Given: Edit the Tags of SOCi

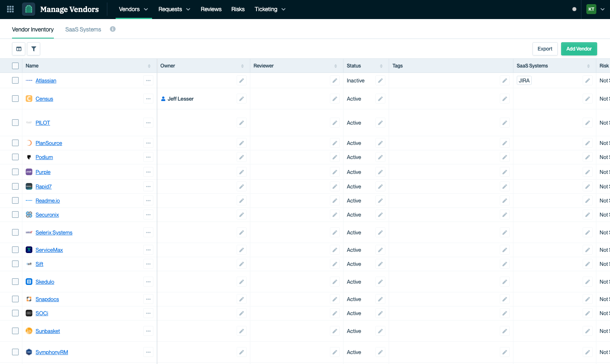Looking at the screenshot, I should click(x=505, y=313).
